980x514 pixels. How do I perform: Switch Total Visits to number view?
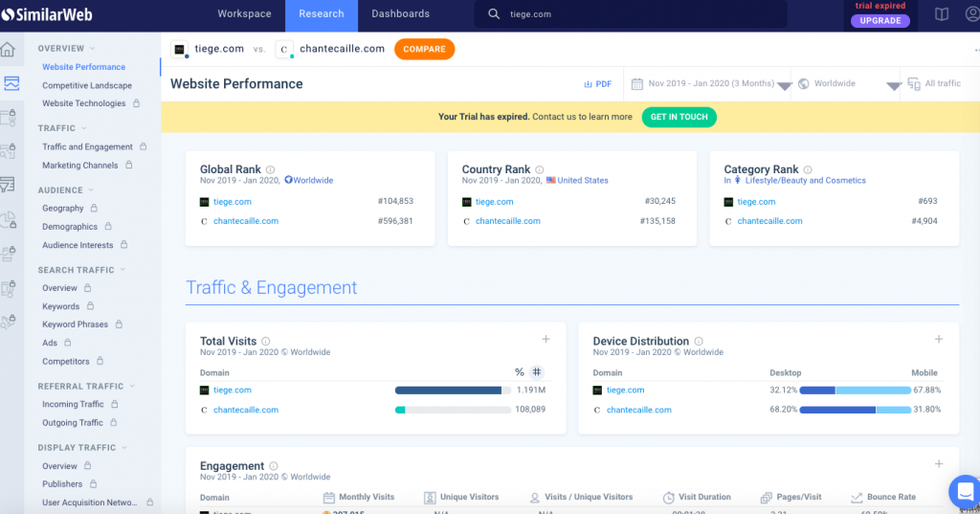[537, 372]
